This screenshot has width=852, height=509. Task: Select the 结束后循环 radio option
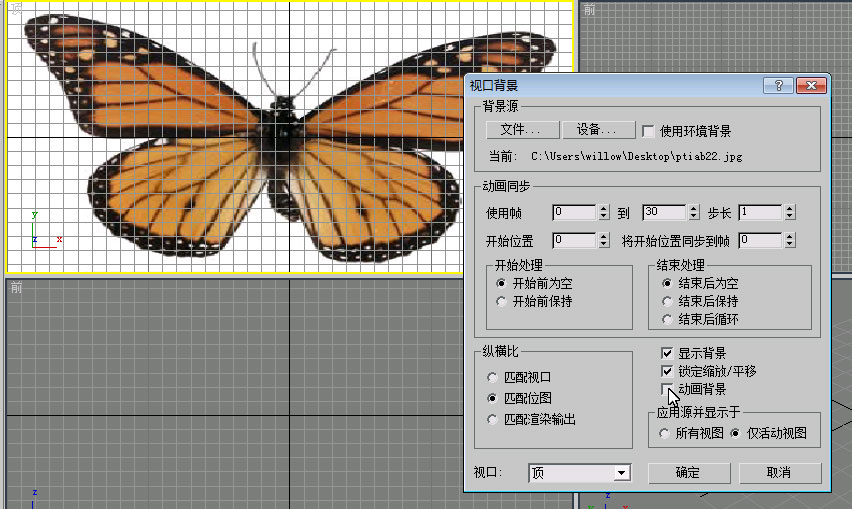point(667,320)
